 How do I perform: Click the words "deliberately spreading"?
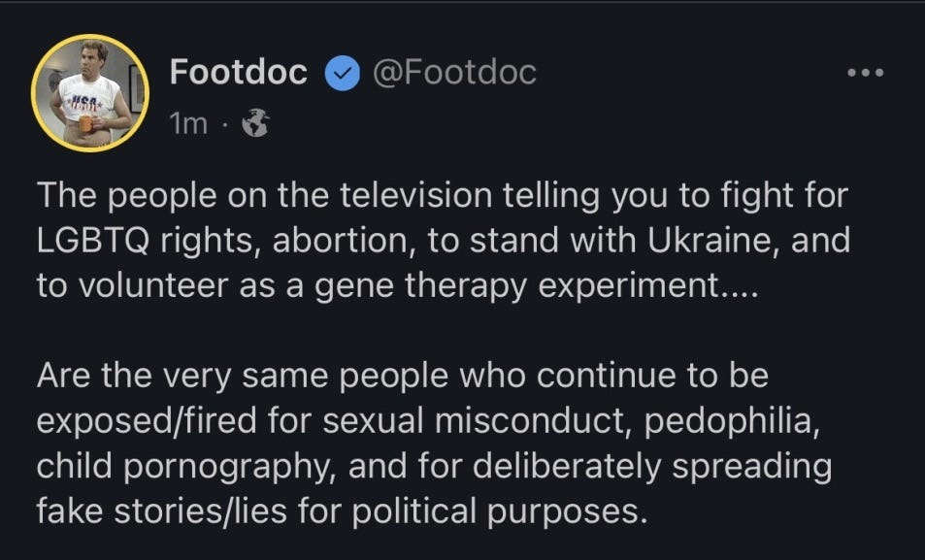pos(652,466)
